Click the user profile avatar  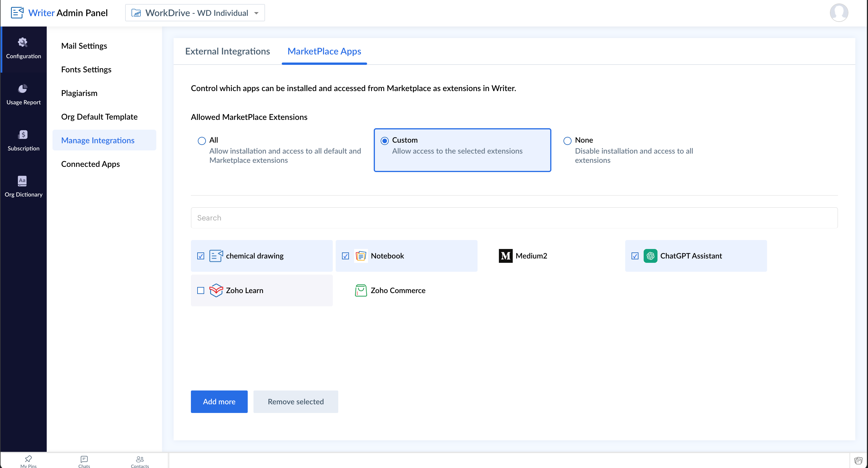[x=839, y=13]
